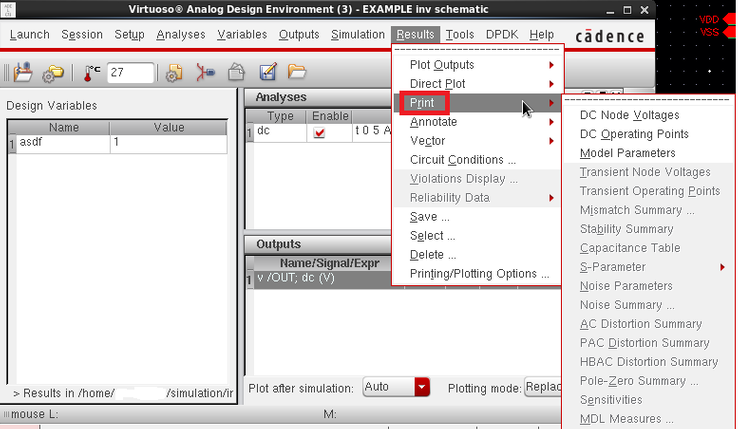Click the Name column header in Design Variables
740x429 pixels.
click(x=64, y=127)
